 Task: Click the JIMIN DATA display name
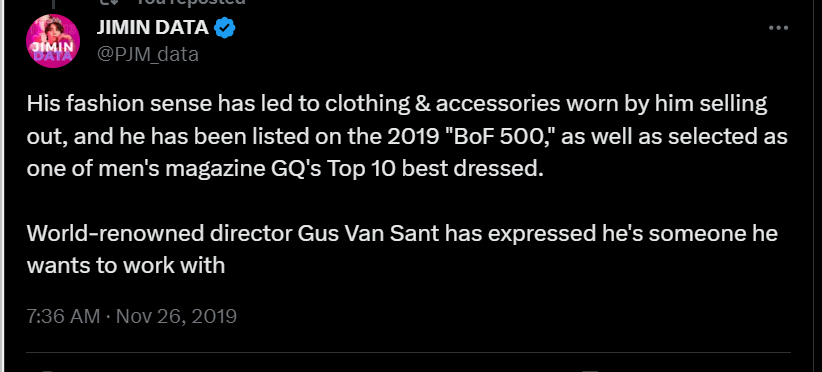153,27
